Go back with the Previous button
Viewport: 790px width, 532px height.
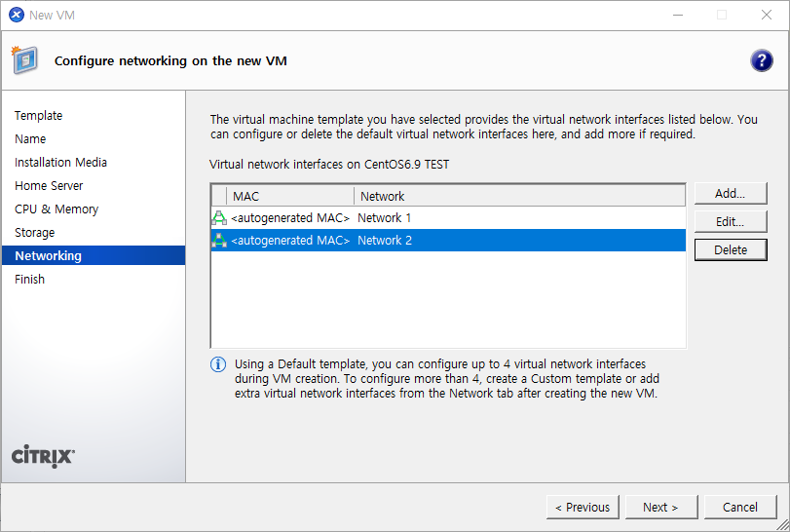[x=583, y=508]
